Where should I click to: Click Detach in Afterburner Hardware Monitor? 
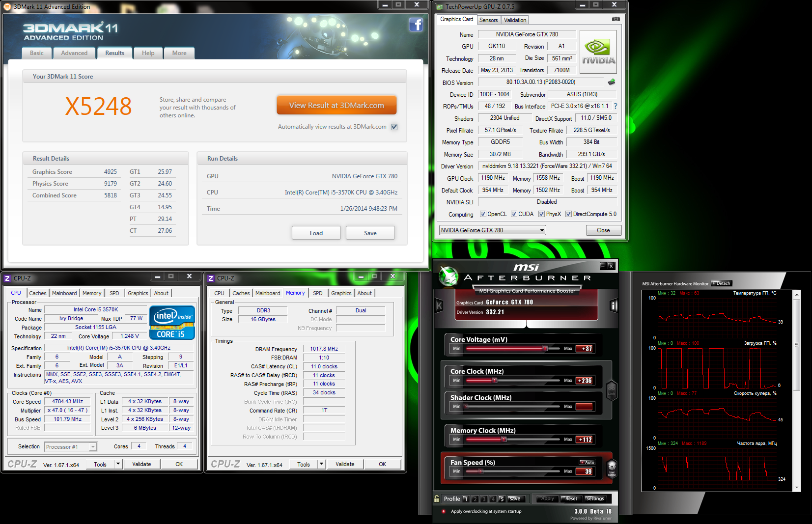(x=722, y=283)
